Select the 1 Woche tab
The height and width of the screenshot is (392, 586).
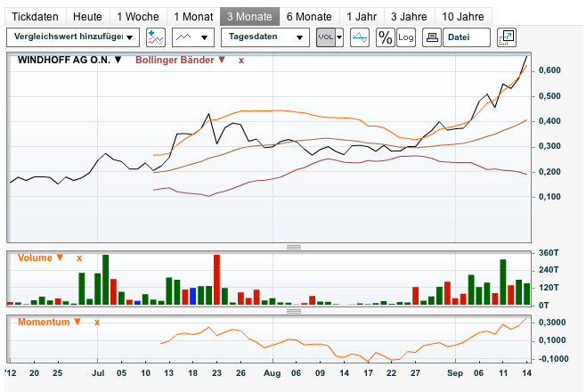(138, 17)
